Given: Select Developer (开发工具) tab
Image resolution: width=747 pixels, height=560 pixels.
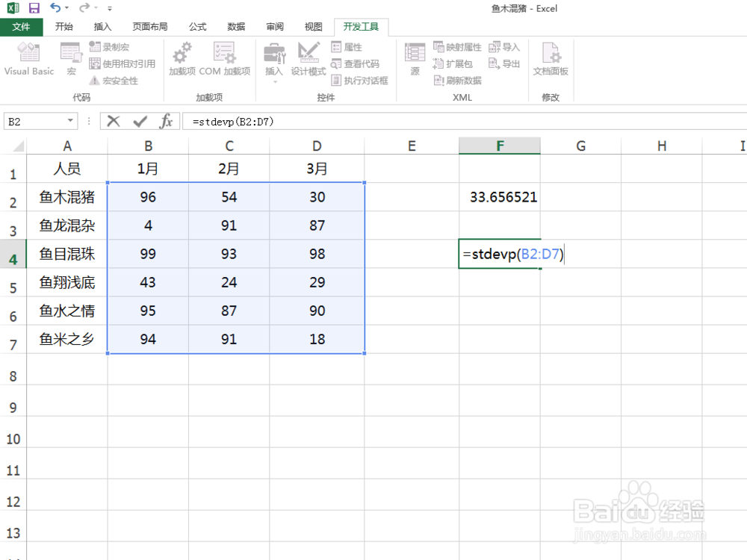Looking at the screenshot, I should [x=361, y=27].
